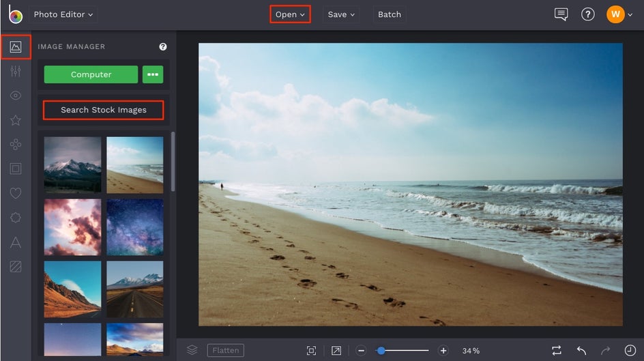Click the beach photo on canvas
Viewport: 644px width, 361px height.
pos(410,184)
